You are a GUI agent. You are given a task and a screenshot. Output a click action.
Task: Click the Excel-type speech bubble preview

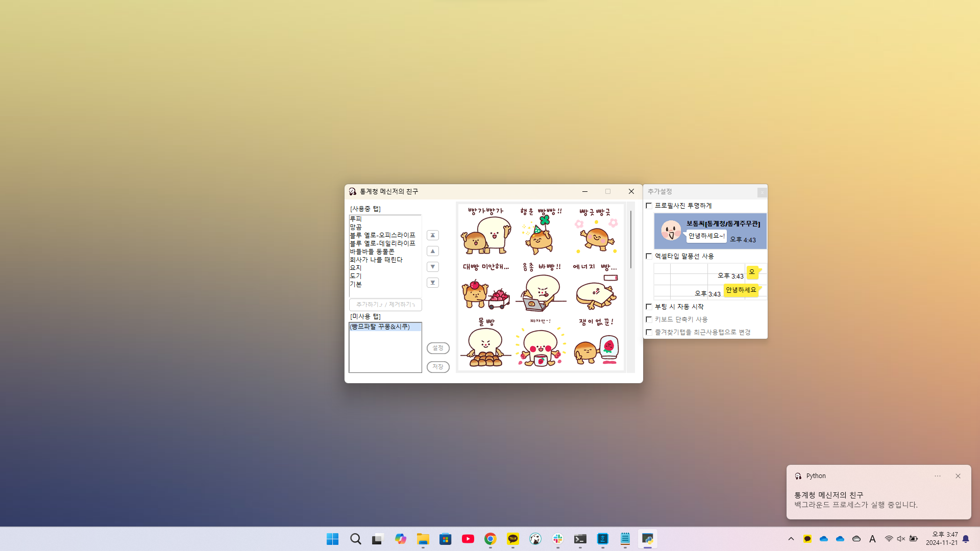[x=710, y=281]
